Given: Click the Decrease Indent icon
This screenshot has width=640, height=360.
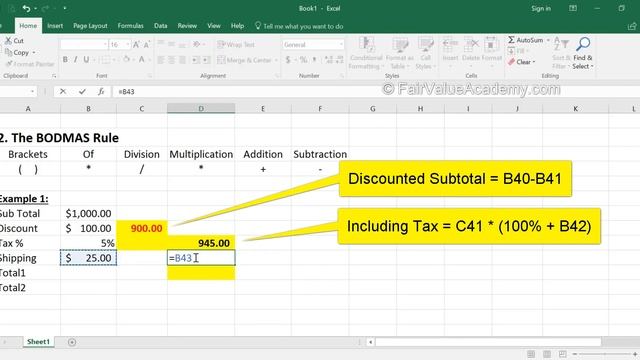Looking at the screenshot, I should [x=196, y=60].
